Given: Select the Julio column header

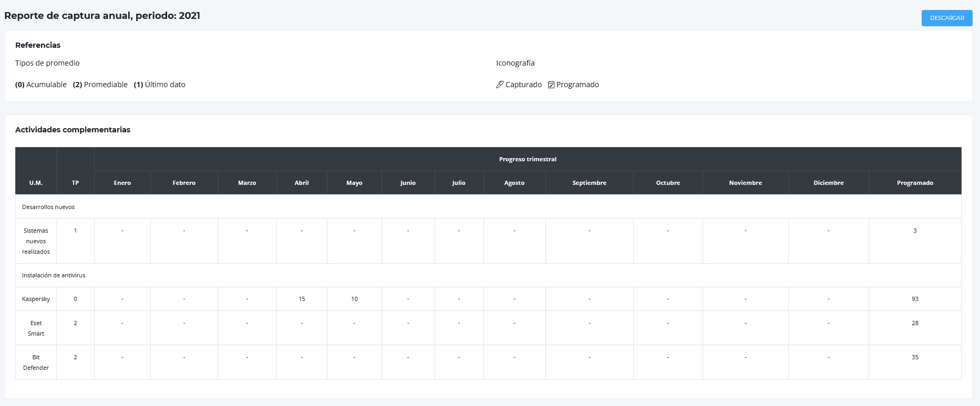Looking at the screenshot, I should tap(459, 183).
